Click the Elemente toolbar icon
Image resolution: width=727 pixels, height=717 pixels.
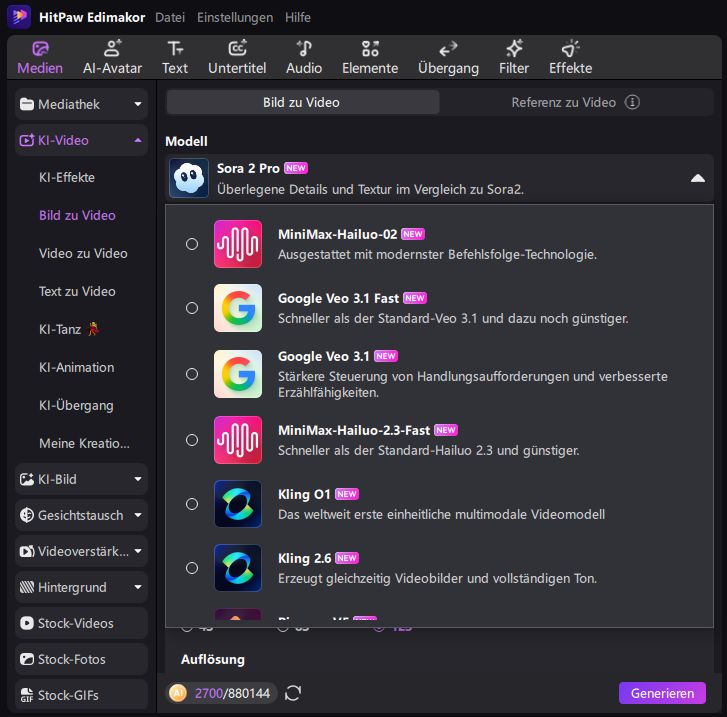370,48
